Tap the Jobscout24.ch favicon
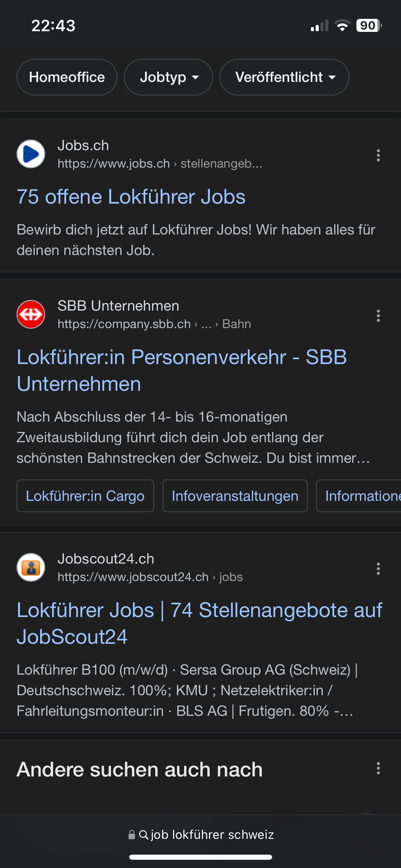Screen dimensions: 401x868 tap(31, 567)
